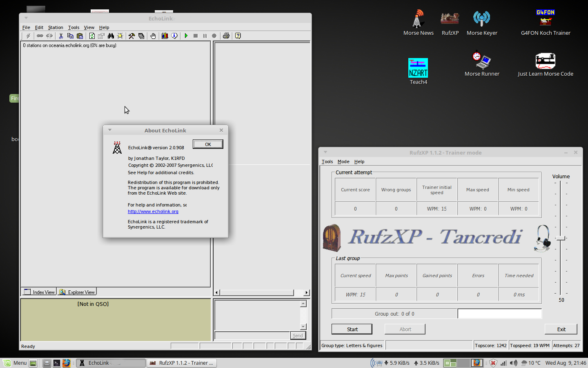Click the Copy icon in EchoLink toolbar
The image size is (588, 368).
[x=70, y=36]
